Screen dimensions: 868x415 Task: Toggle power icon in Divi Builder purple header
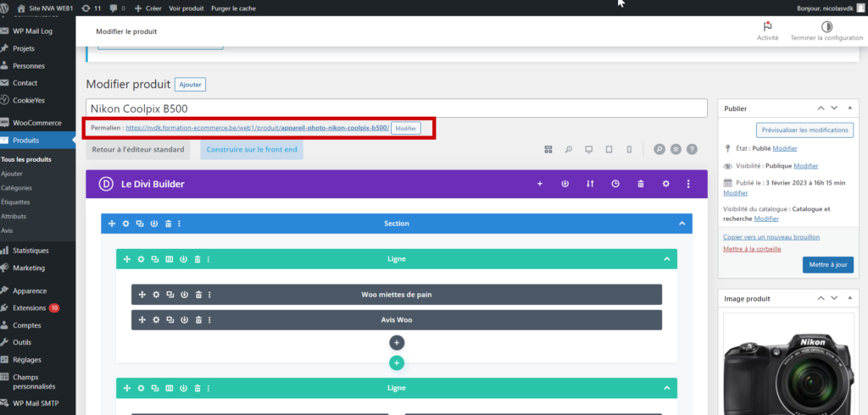pos(565,184)
